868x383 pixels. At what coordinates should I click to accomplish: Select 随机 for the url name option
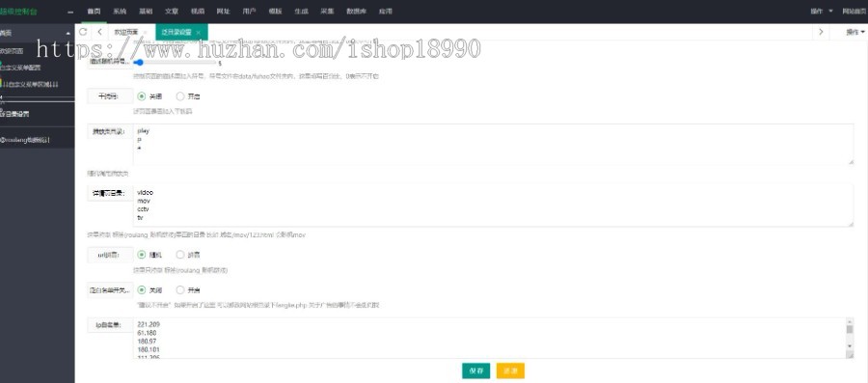[x=149, y=255]
